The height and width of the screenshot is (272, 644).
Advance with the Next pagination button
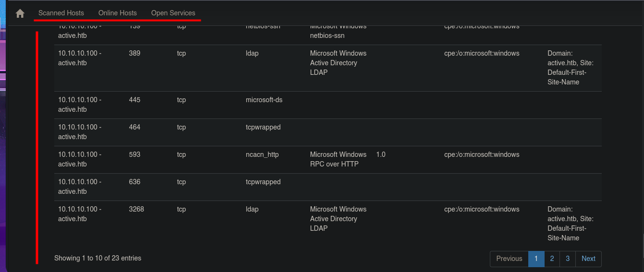point(588,259)
